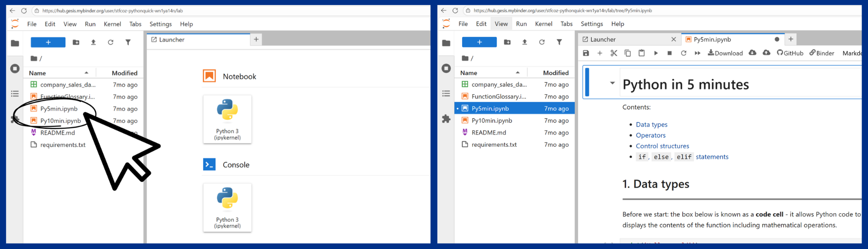
Task: Collapse the 'Python in 5 minutes' heading
Action: point(612,83)
